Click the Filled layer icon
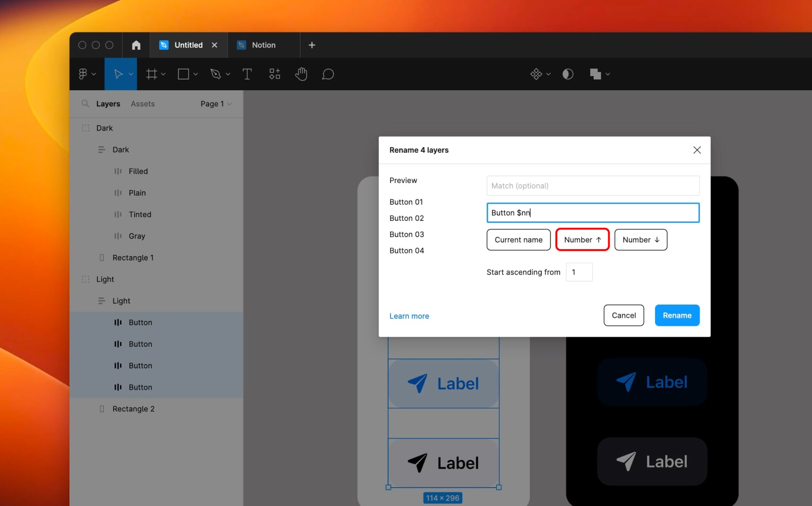This screenshot has width=812, height=506. [x=118, y=171]
